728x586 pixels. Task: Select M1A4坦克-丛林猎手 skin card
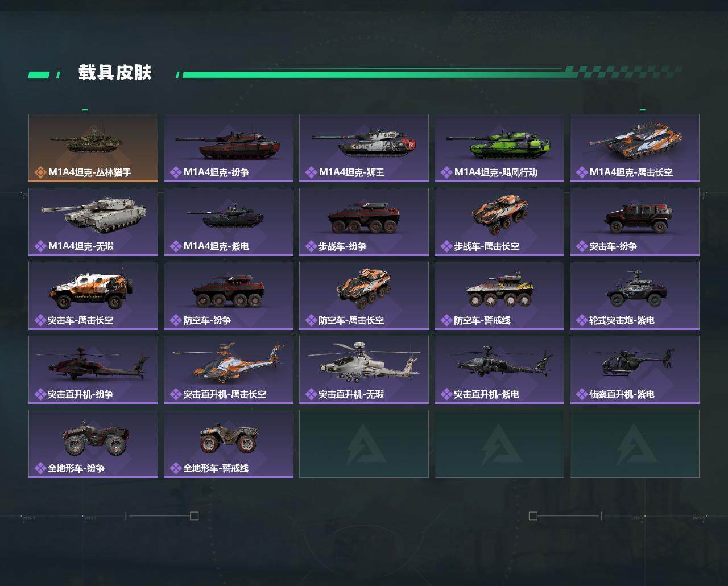coord(93,148)
